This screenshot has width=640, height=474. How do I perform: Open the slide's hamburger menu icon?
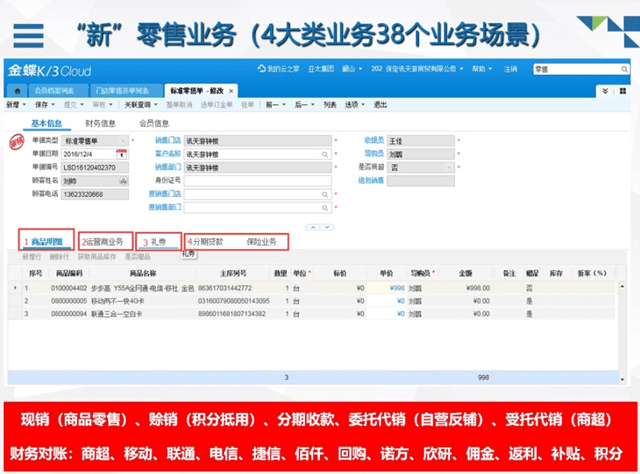(28, 36)
